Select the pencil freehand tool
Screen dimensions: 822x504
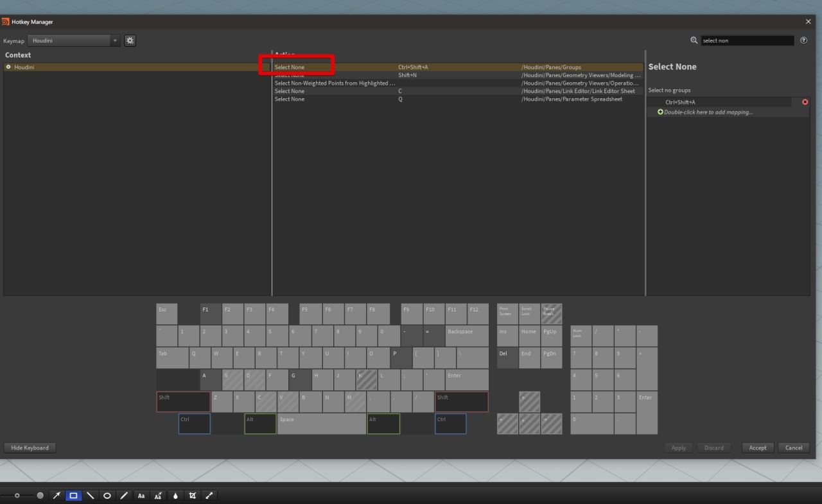[x=124, y=496]
